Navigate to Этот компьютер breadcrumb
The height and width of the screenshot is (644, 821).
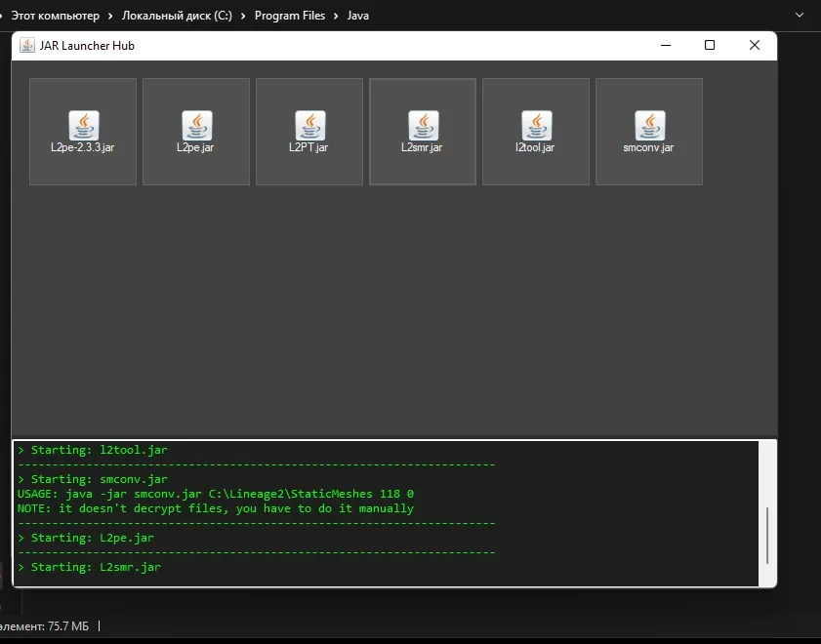pos(56,16)
